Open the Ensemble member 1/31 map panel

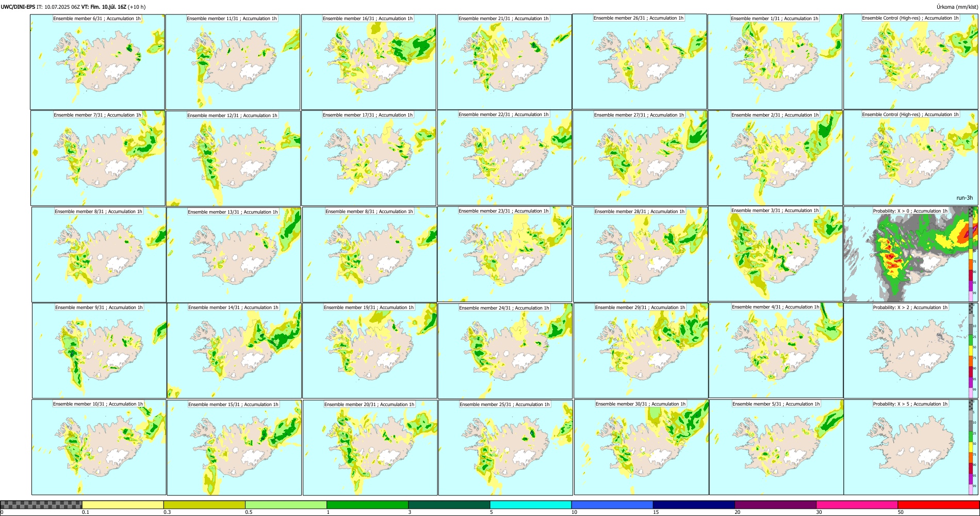pyautogui.click(x=775, y=62)
